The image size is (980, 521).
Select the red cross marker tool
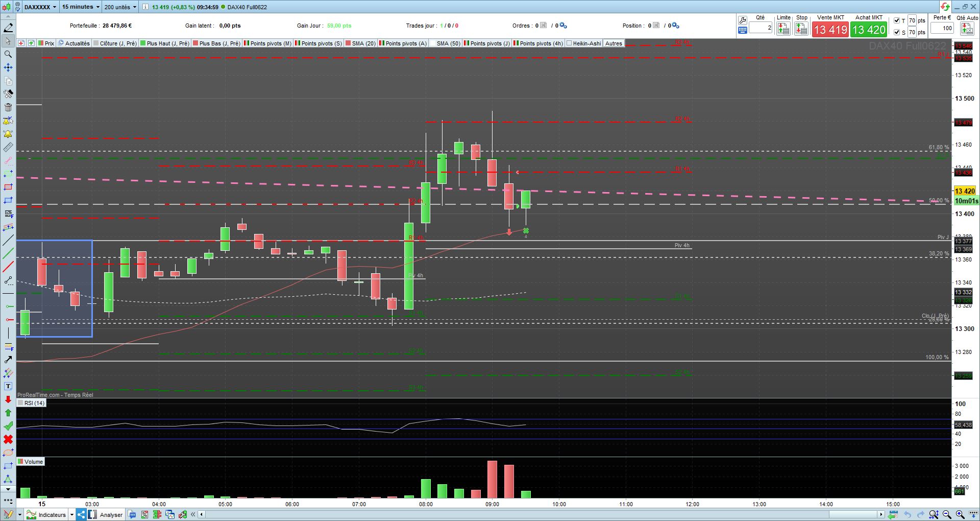click(8, 439)
